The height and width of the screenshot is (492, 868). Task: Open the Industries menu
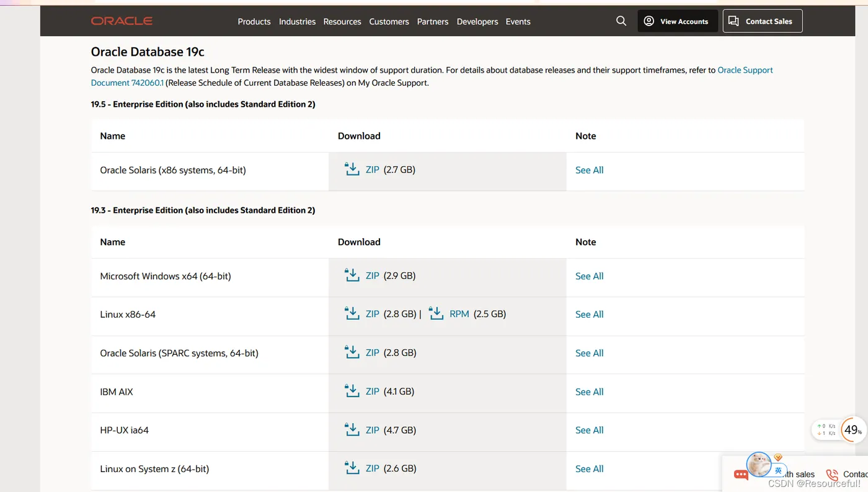pyautogui.click(x=297, y=21)
